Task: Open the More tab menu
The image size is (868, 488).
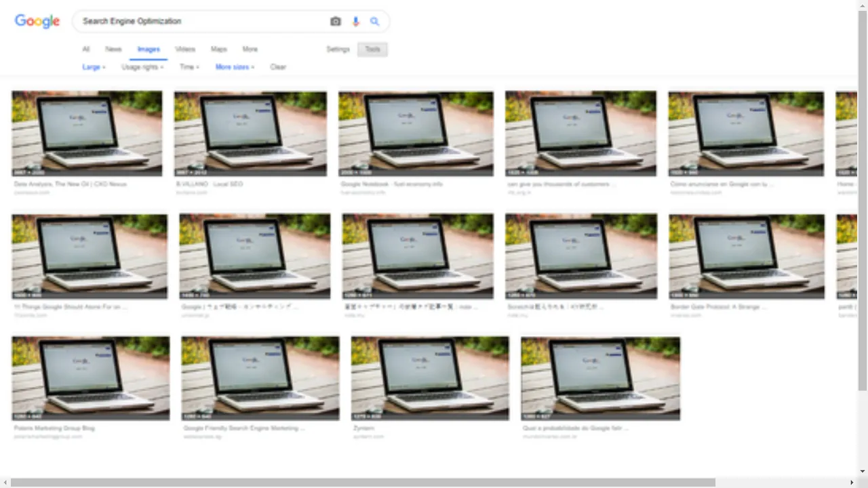Action: coord(250,49)
